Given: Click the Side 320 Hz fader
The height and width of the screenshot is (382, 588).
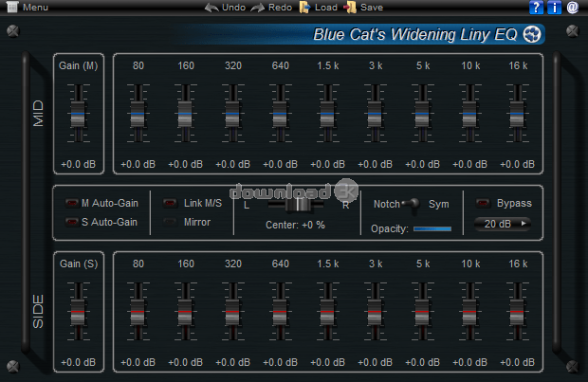Looking at the screenshot, I should 232,312.
